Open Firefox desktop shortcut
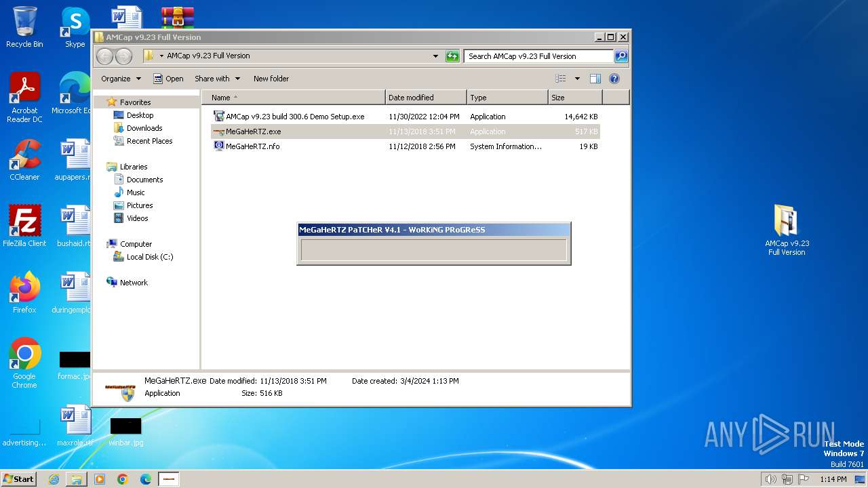This screenshot has width=868, height=488. tap(24, 292)
